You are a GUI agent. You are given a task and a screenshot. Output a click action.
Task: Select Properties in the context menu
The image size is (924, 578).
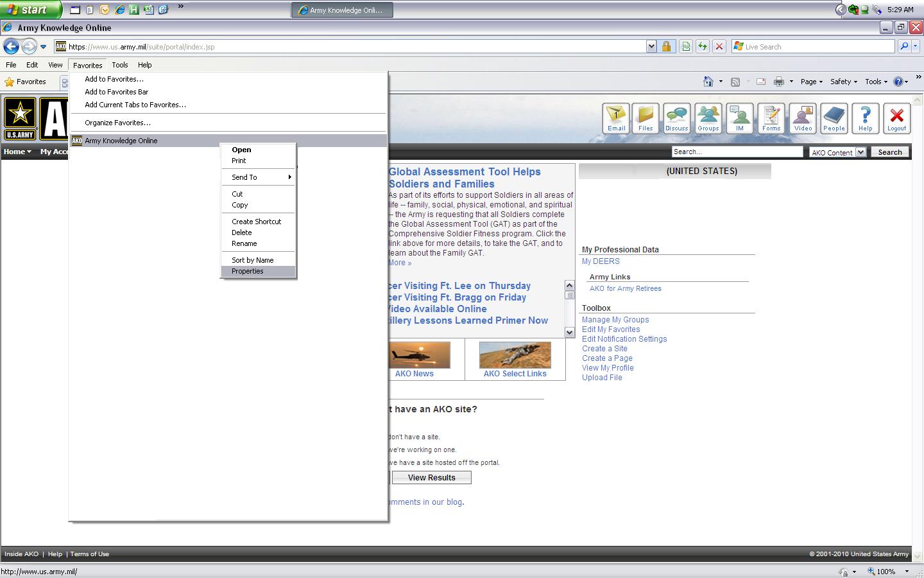click(x=248, y=271)
